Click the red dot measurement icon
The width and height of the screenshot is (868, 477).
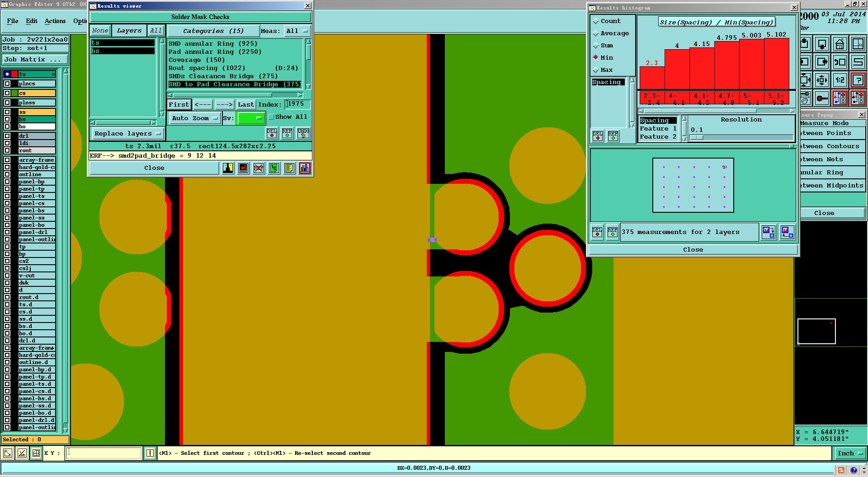click(x=243, y=168)
